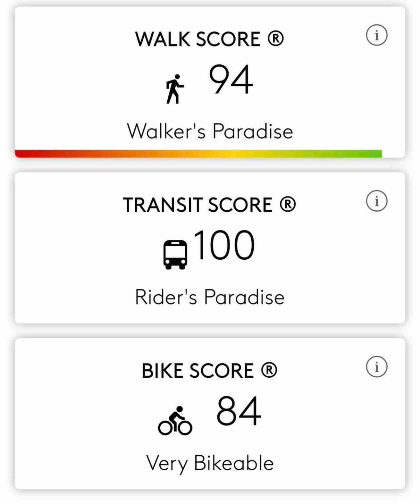The height and width of the screenshot is (504, 420).
Task: Open the Walk Score info icon
Action: point(377,35)
